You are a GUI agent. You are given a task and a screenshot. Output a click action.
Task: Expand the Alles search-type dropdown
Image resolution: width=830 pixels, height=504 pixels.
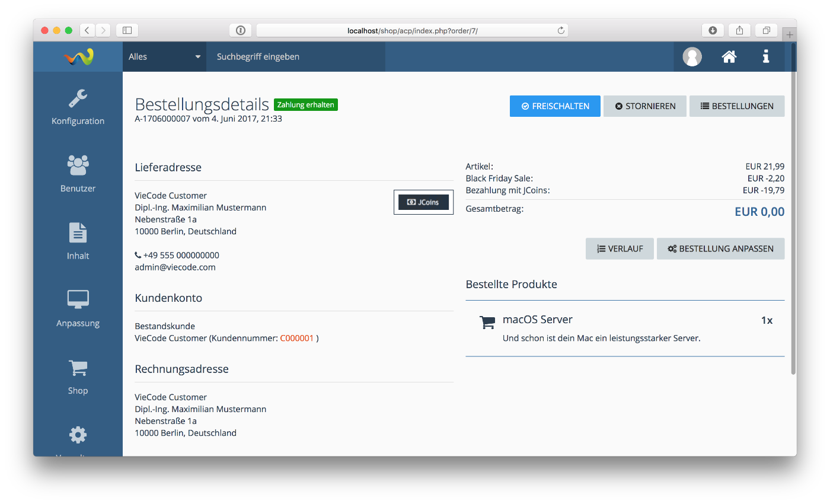click(x=164, y=57)
